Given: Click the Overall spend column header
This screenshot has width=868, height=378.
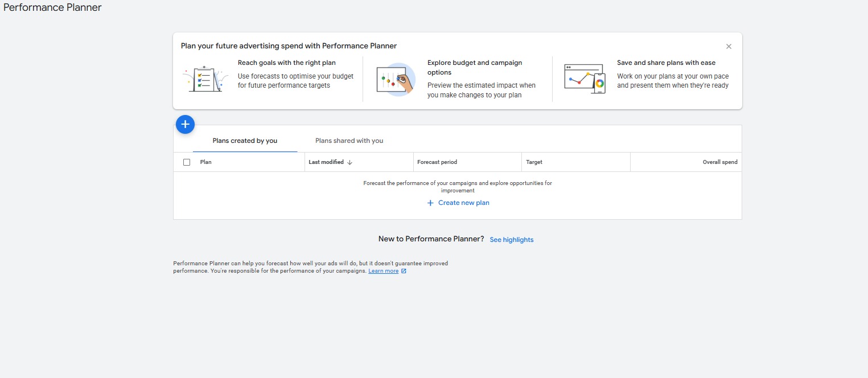Looking at the screenshot, I should click(x=720, y=162).
